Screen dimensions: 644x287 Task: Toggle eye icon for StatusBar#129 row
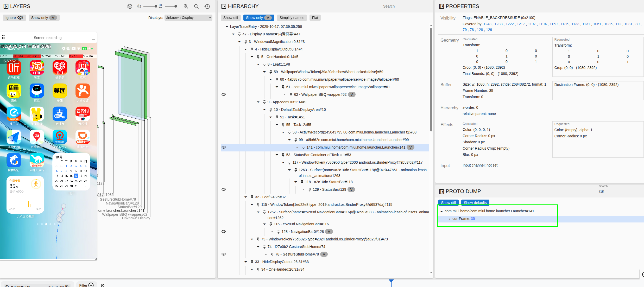[x=224, y=189]
